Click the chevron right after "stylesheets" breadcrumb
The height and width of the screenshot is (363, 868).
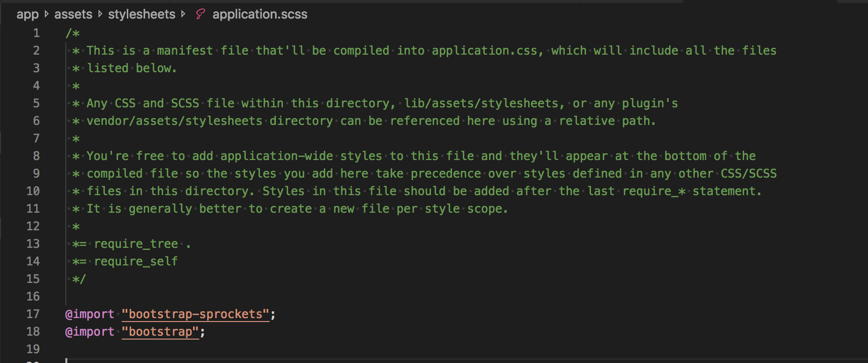[183, 14]
